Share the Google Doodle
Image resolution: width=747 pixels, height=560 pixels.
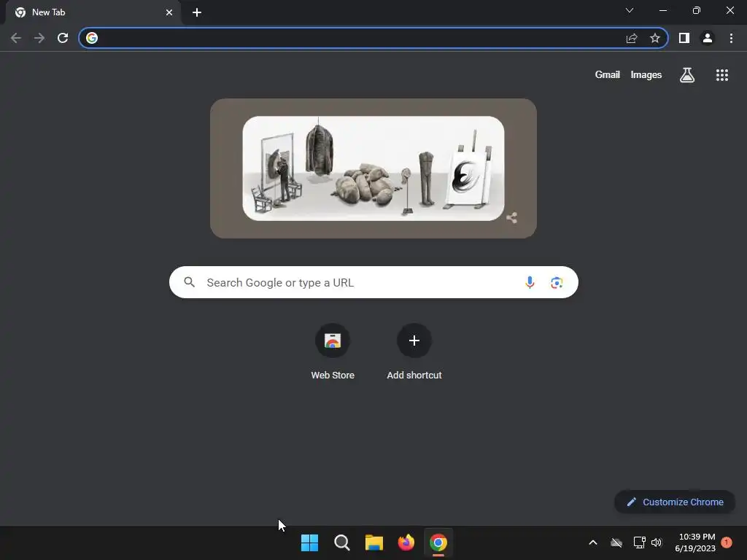(x=511, y=218)
